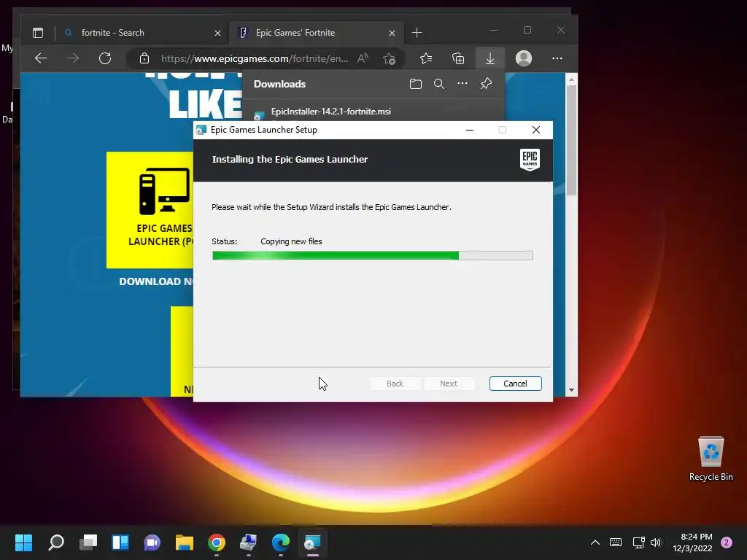Screen dimensions: 747x560
Task: Toggle the Downloads toolbar button
Action: pos(489,58)
